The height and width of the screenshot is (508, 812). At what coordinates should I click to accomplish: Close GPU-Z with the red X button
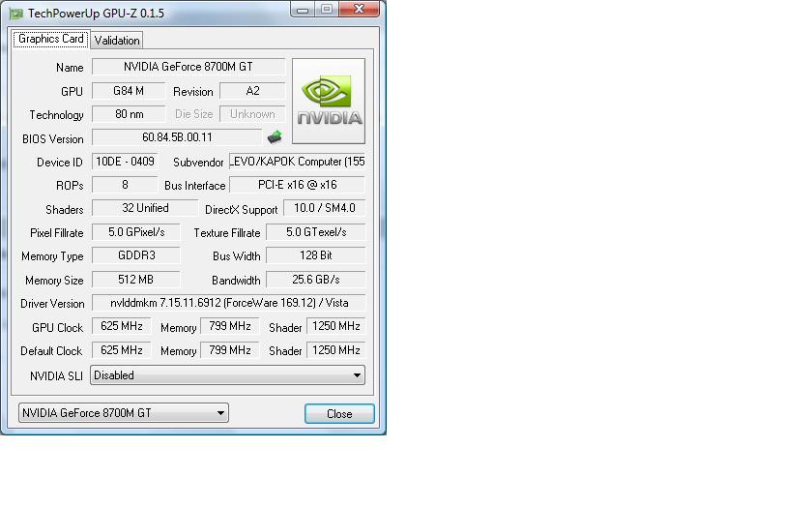[359, 10]
